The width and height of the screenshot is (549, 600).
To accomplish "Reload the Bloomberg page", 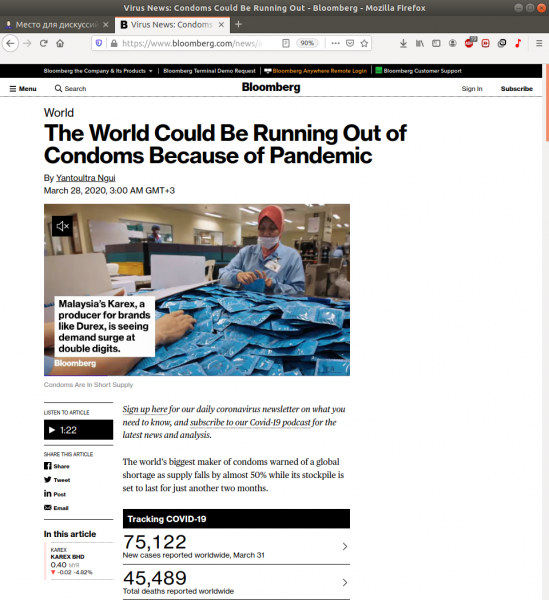I will [x=44, y=43].
